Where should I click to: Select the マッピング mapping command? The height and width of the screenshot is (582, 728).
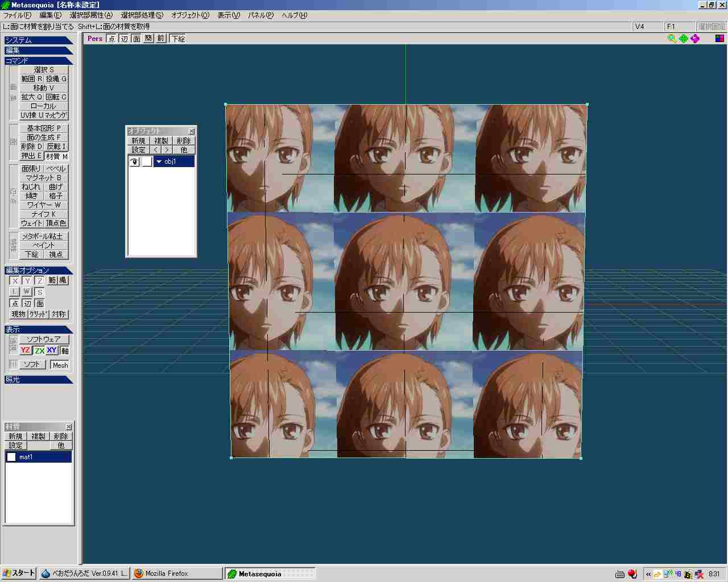tap(56, 115)
